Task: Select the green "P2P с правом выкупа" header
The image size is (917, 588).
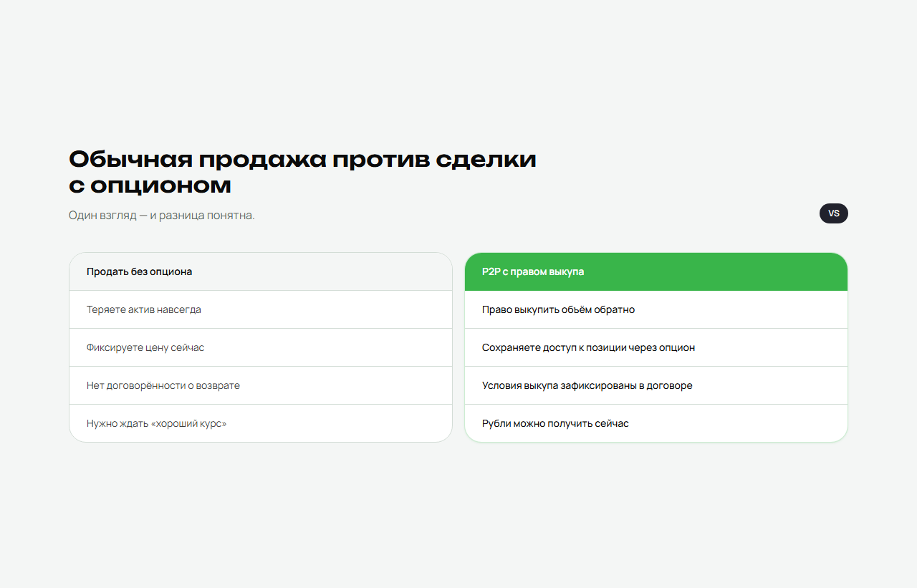Action: click(656, 271)
